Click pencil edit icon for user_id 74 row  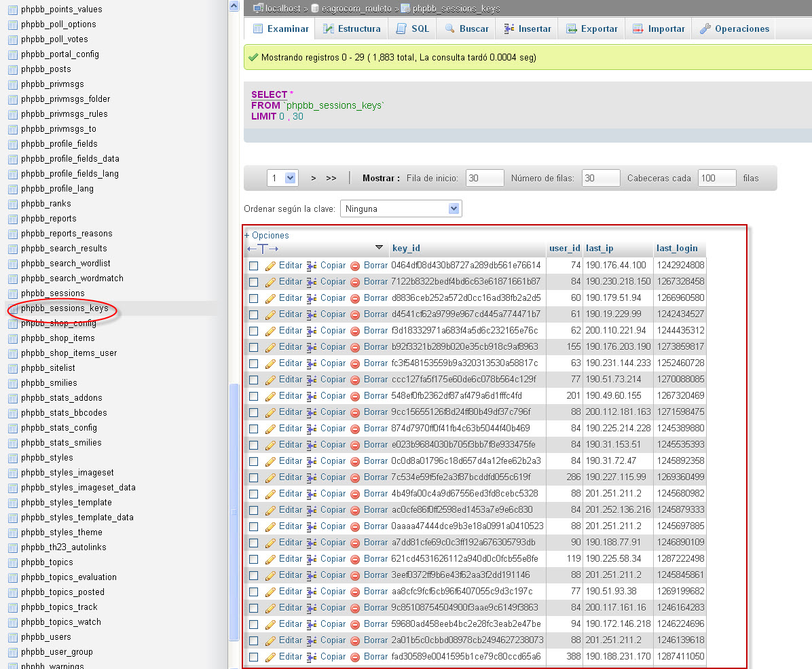(270, 266)
